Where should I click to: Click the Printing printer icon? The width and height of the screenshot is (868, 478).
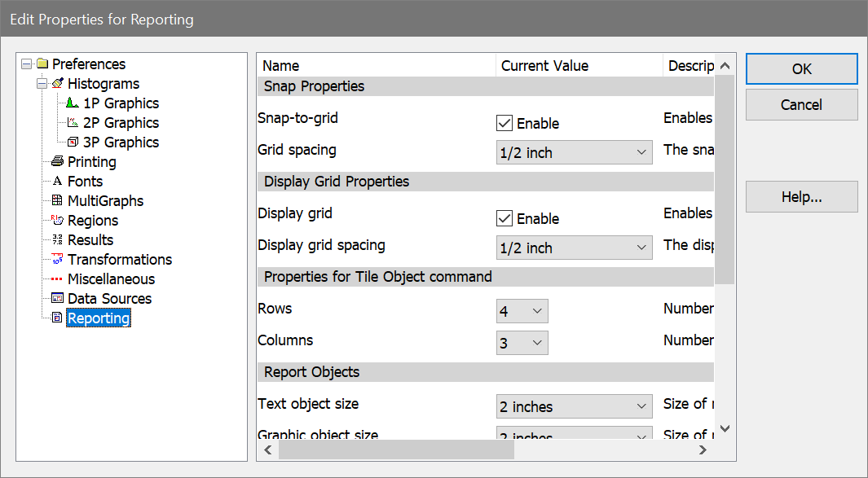pyautogui.click(x=57, y=162)
